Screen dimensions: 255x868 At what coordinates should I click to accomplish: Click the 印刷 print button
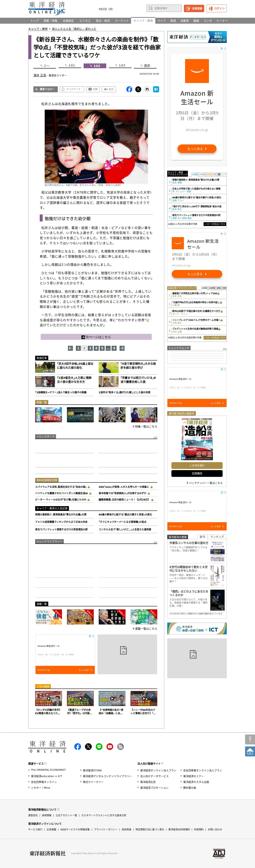[93, 89]
